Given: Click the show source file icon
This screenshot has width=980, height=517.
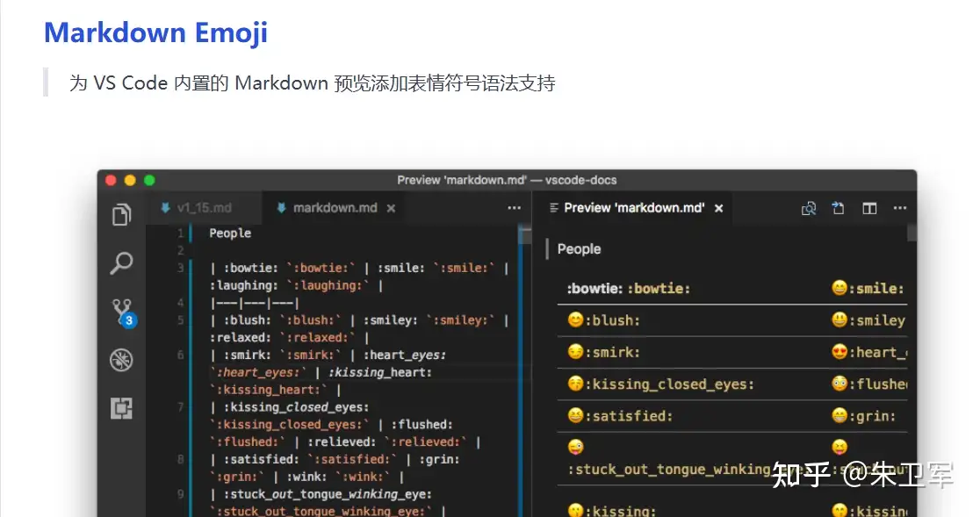Looking at the screenshot, I should tap(838, 209).
